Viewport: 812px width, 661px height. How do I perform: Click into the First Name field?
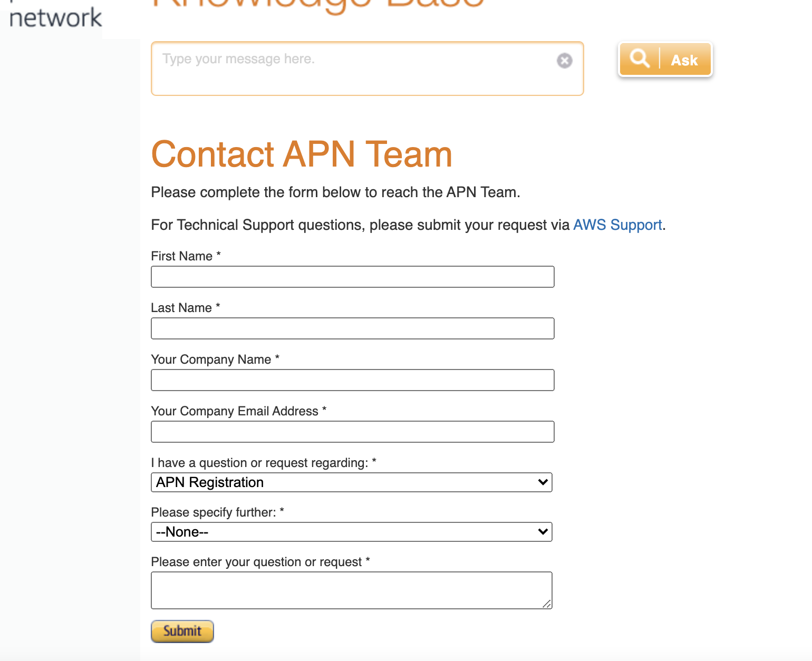(353, 277)
